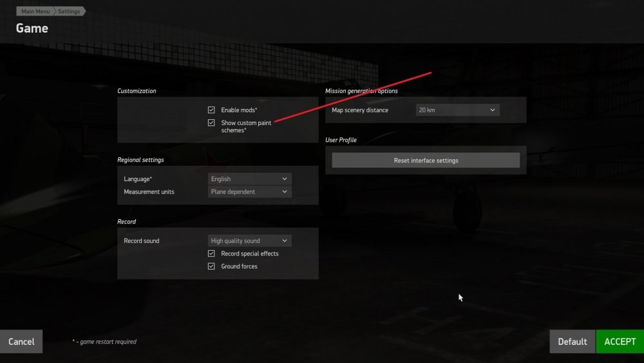This screenshot has height=363, width=644.
Task: Click the Record section heading
Action: pos(126,222)
